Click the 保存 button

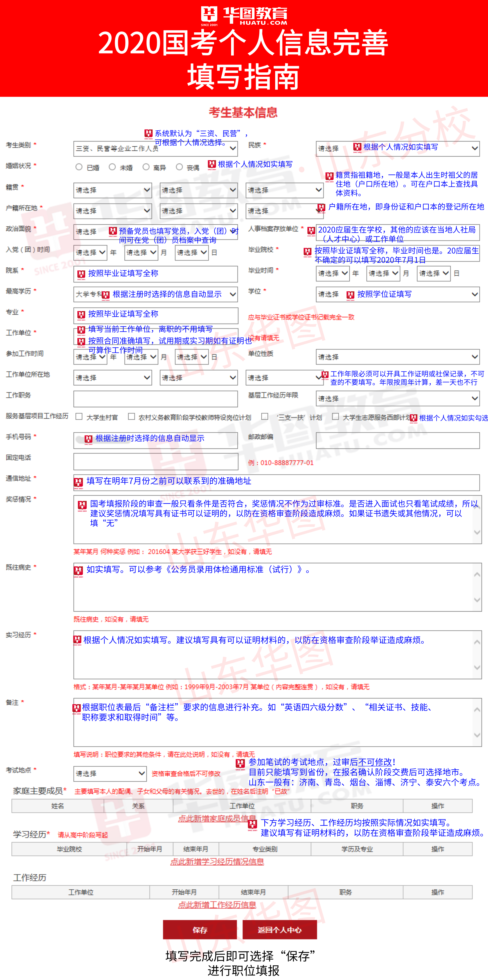[x=200, y=930]
